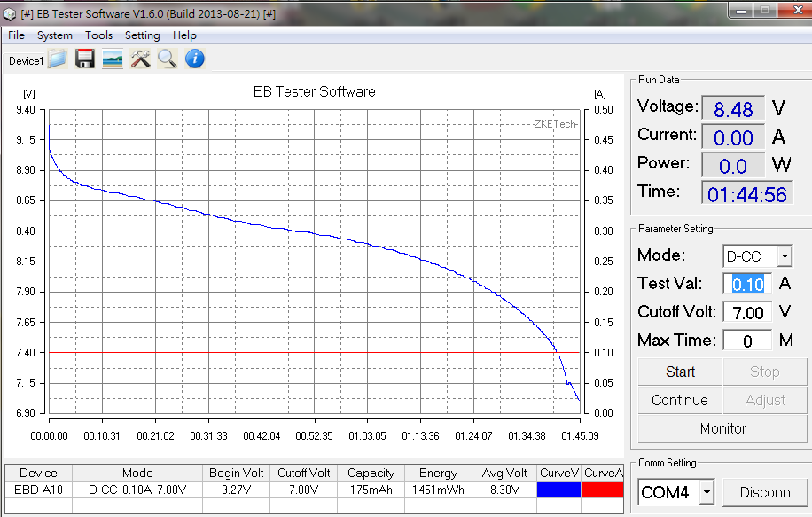Open the COM4 port dropdown
812x517 pixels.
706,491
